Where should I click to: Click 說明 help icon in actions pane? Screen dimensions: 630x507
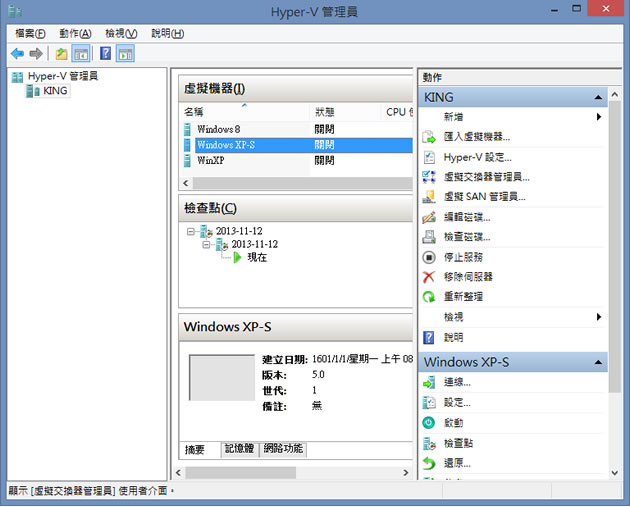click(429, 337)
